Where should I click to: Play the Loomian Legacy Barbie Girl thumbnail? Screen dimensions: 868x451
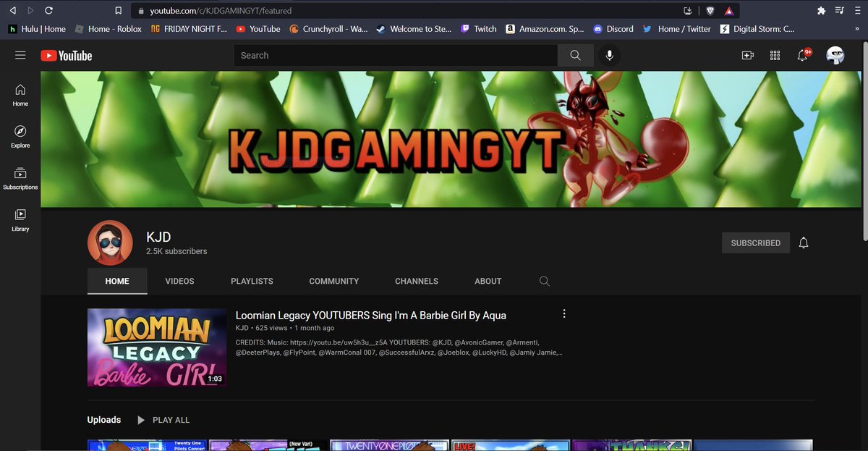click(157, 347)
